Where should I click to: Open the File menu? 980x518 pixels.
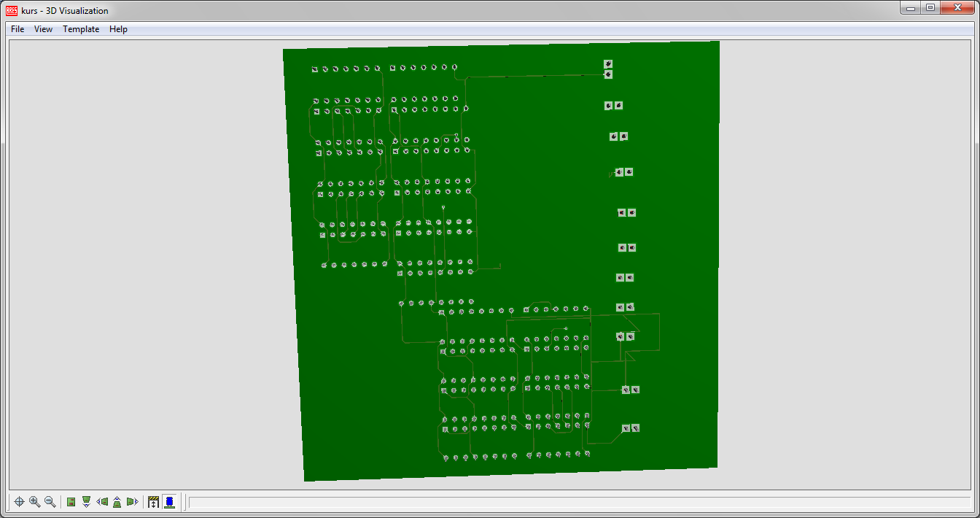point(17,29)
